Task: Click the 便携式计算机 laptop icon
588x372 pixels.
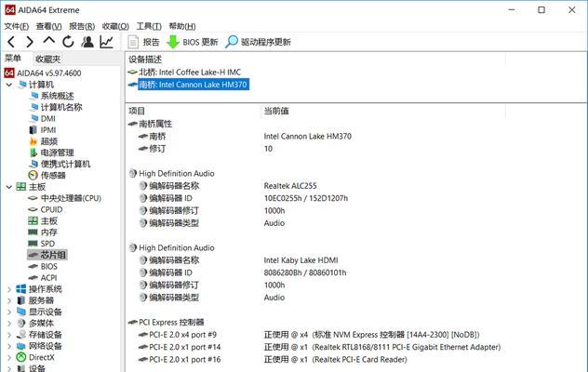Action: (33, 165)
